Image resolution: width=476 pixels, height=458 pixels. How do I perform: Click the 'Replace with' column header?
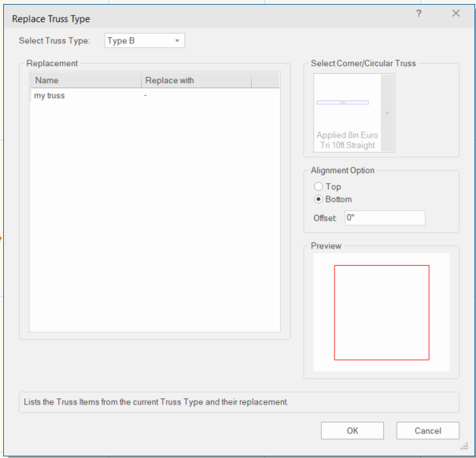(195, 80)
